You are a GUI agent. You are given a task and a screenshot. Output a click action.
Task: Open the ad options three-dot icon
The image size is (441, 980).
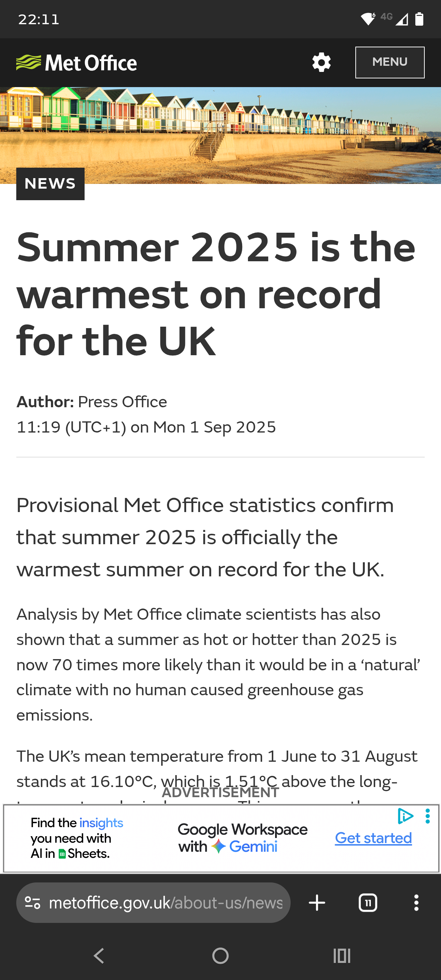(x=428, y=816)
